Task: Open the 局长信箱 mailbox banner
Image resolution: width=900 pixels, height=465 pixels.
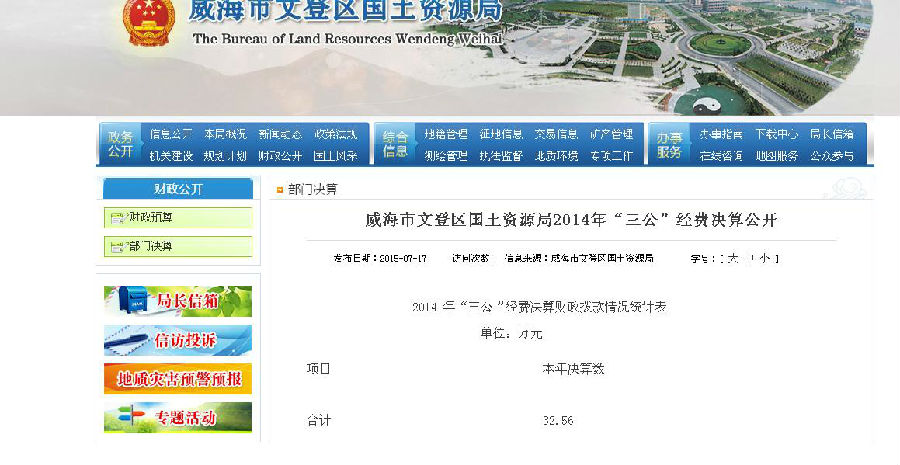Action: pyautogui.click(x=178, y=301)
